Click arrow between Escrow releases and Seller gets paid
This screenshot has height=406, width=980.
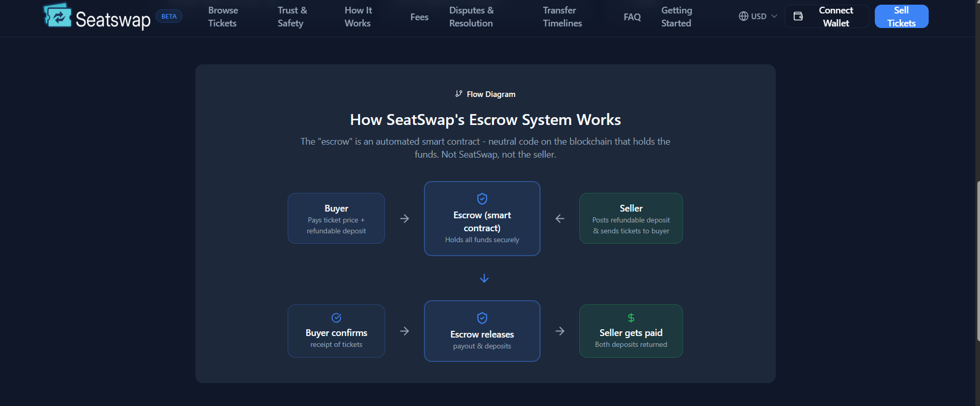(x=560, y=331)
